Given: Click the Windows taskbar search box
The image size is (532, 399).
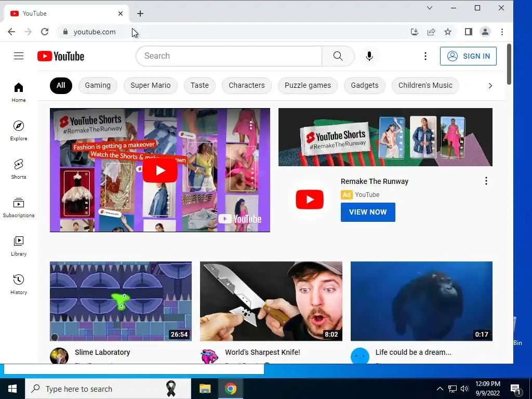Looking at the screenshot, I should [x=108, y=389].
